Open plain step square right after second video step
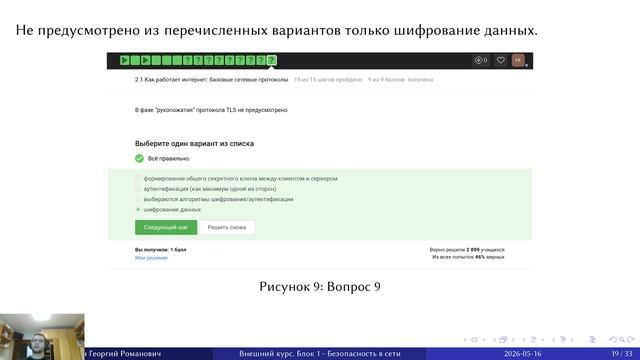The image size is (640, 360). pos(156,60)
